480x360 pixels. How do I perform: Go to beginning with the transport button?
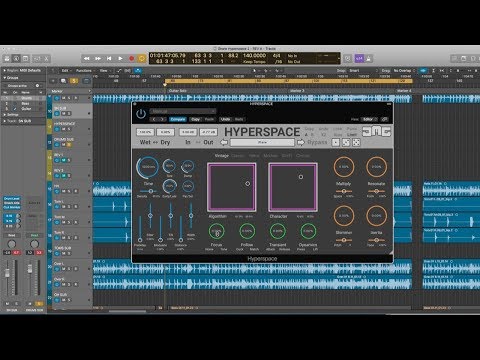pyautogui.click(x=109, y=59)
